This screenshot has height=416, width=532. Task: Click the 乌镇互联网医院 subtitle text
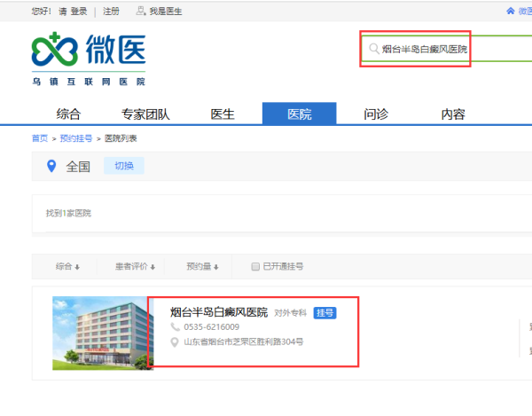tap(89, 82)
